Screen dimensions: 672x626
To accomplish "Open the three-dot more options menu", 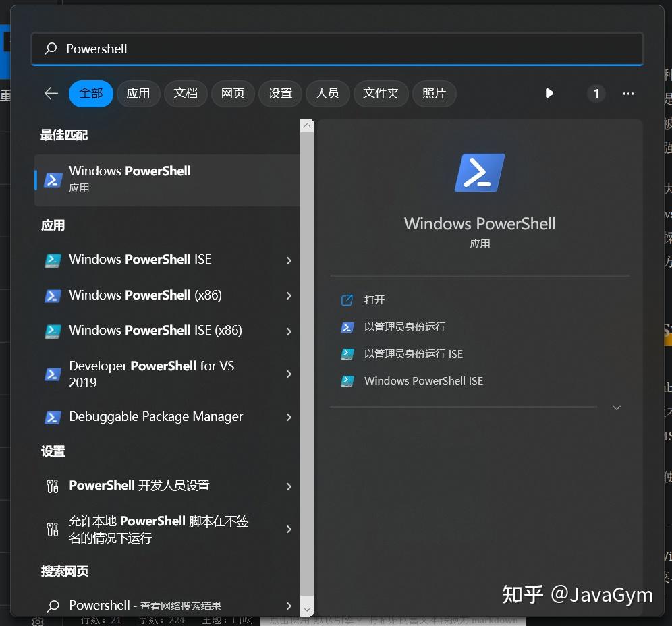I will pyautogui.click(x=628, y=94).
